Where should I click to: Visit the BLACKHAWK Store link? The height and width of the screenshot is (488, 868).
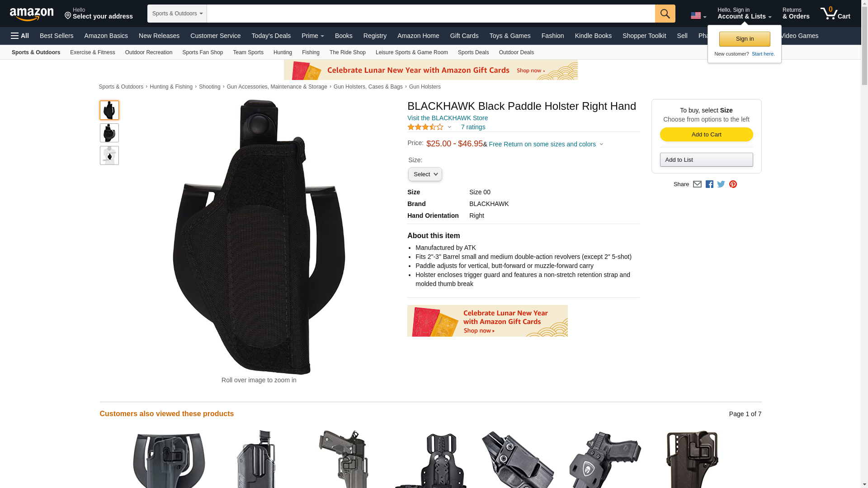click(x=448, y=118)
